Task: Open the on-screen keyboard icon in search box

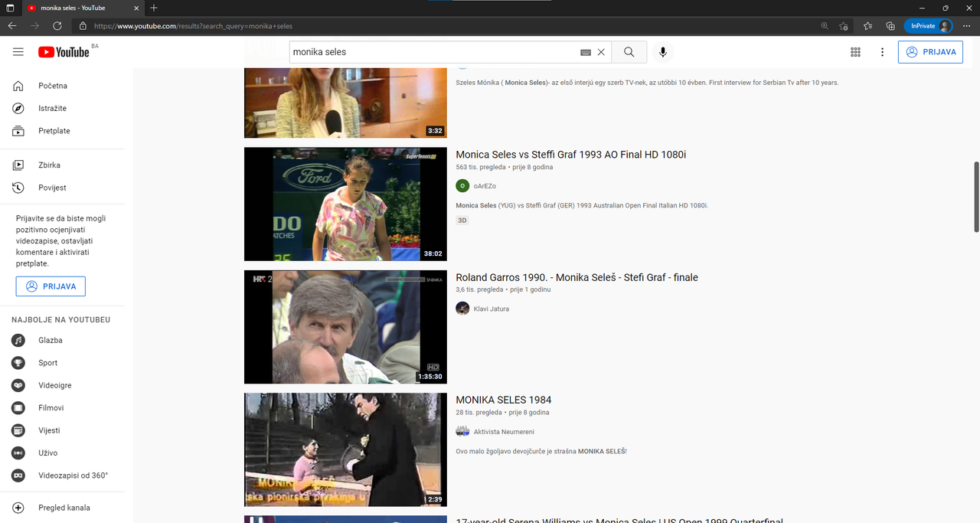Action: [586, 52]
